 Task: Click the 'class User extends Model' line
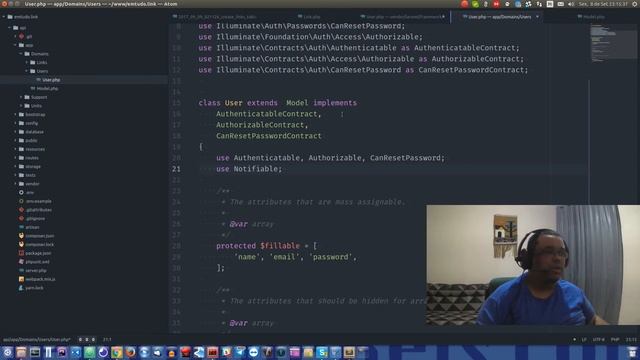click(278, 103)
